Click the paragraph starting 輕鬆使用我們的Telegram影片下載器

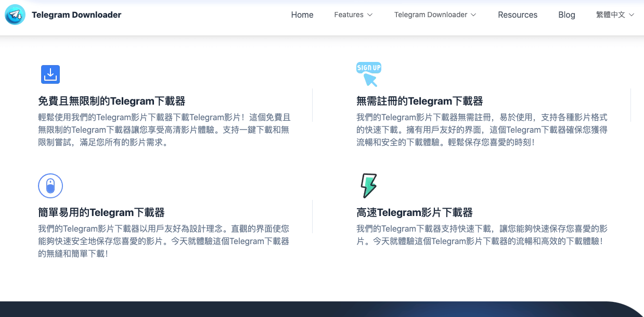click(164, 129)
